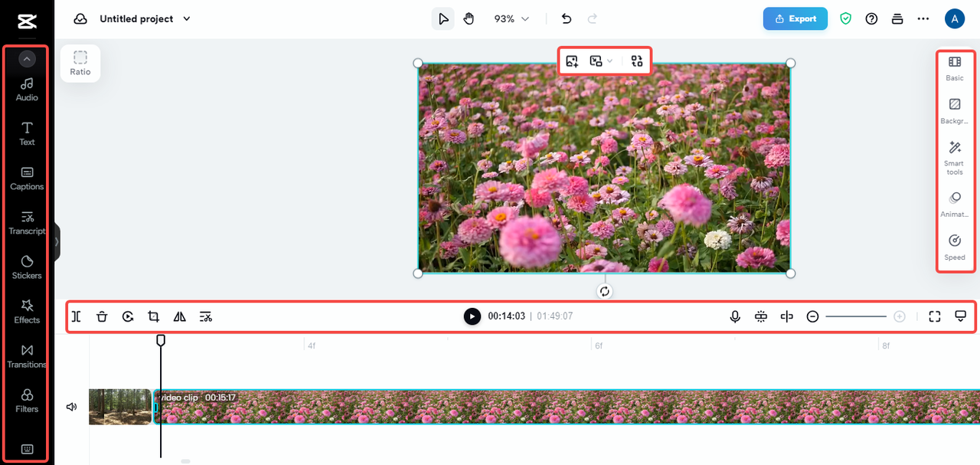Zoom in the timeline
This screenshot has width=980, height=465.
pos(900,316)
